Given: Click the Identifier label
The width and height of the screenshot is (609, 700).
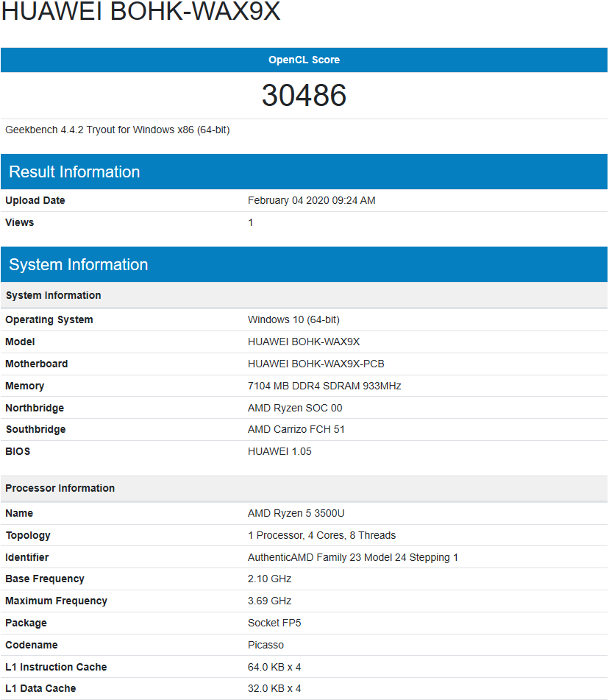Looking at the screenshot, I should 27,558.
